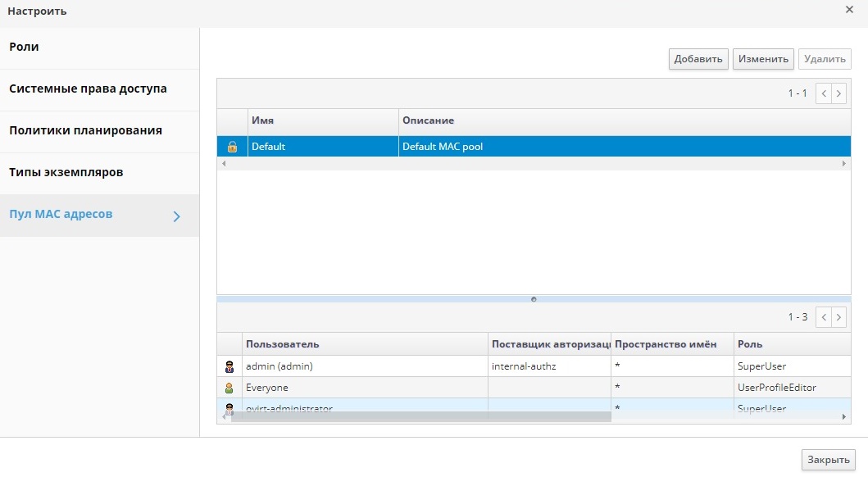Image resolution: width=868 pixels, height=477 pixels.
Task: Go to next page of MAC pools
Action: point(838,93)
